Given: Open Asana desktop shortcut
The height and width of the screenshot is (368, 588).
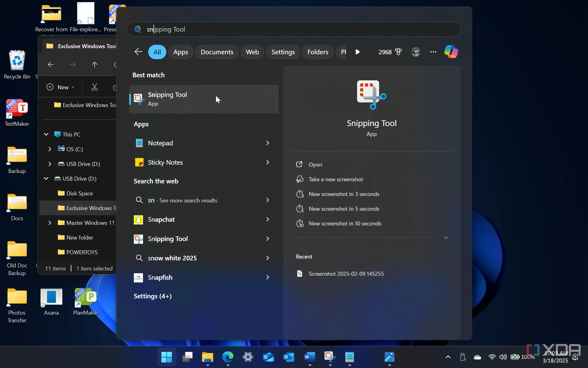Looking at the screenshot, I should click(51, 302).
